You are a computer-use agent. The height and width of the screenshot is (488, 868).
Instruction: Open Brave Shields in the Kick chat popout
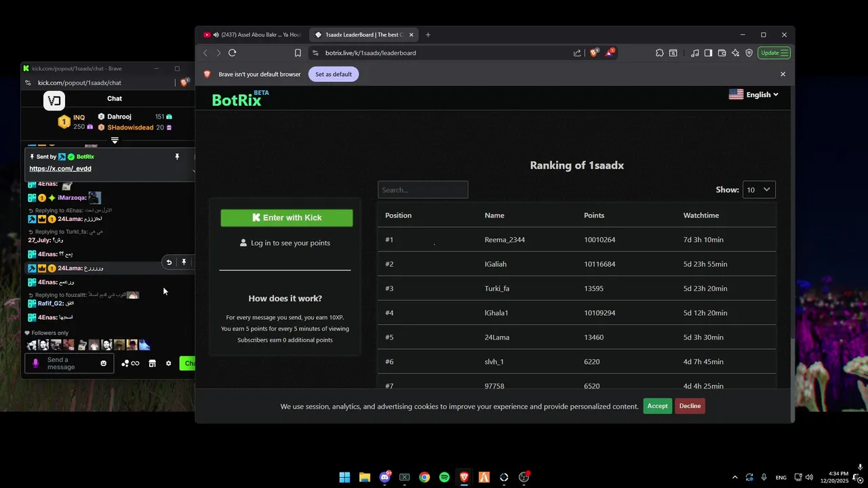click(184, 83)
